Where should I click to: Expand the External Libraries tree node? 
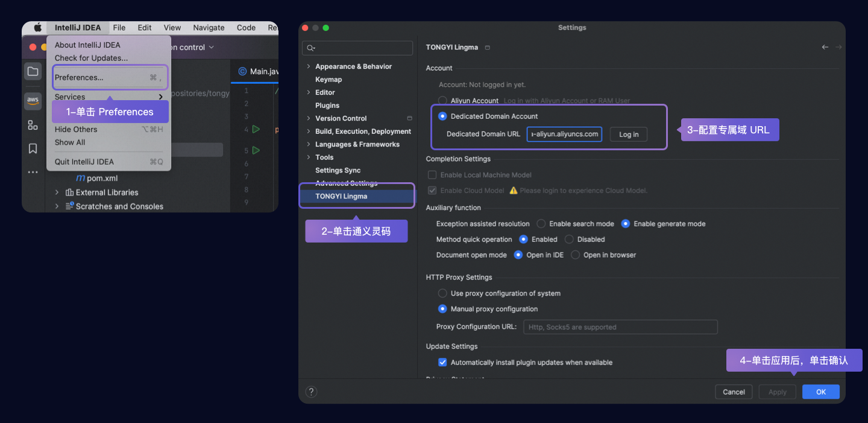(57, 192)
